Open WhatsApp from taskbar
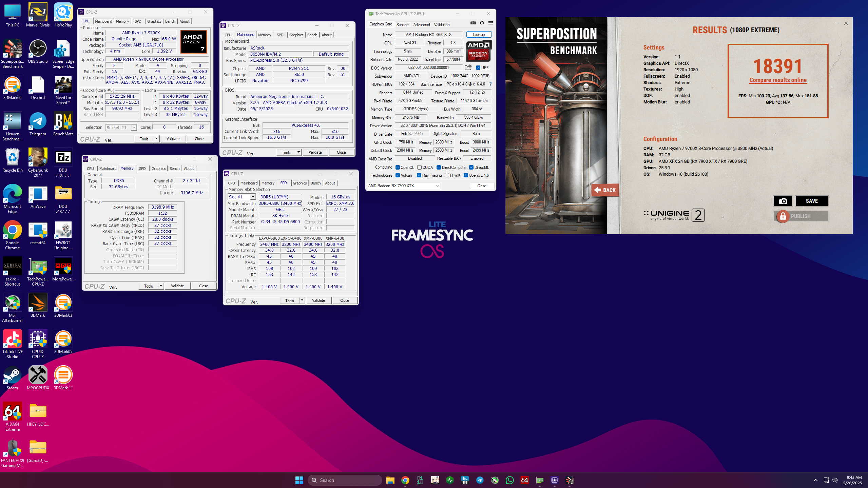Screen dimensions: 868x488 click(x=509, y=480)
